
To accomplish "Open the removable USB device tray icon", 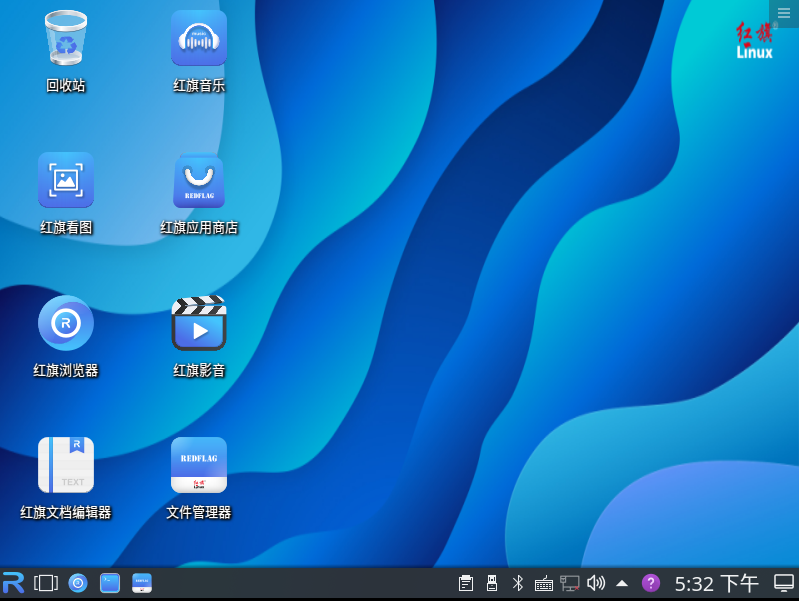I will pos(492,583).
